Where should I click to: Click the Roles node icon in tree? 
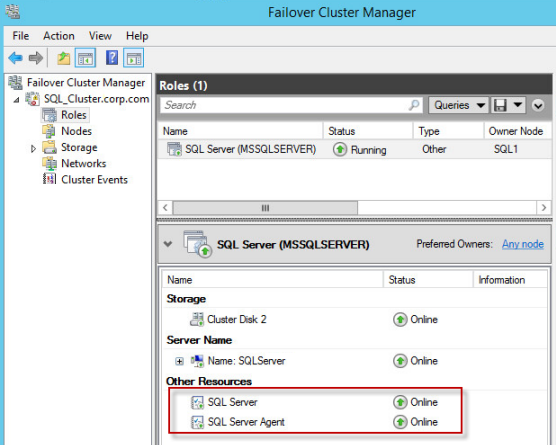(49, 115)
